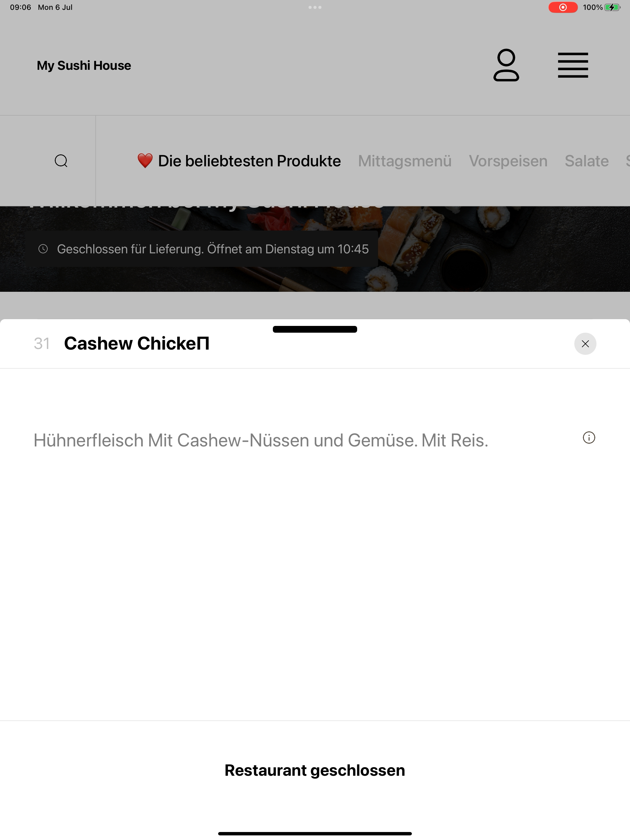Click the My Sushi House logo link

[84, 65]
